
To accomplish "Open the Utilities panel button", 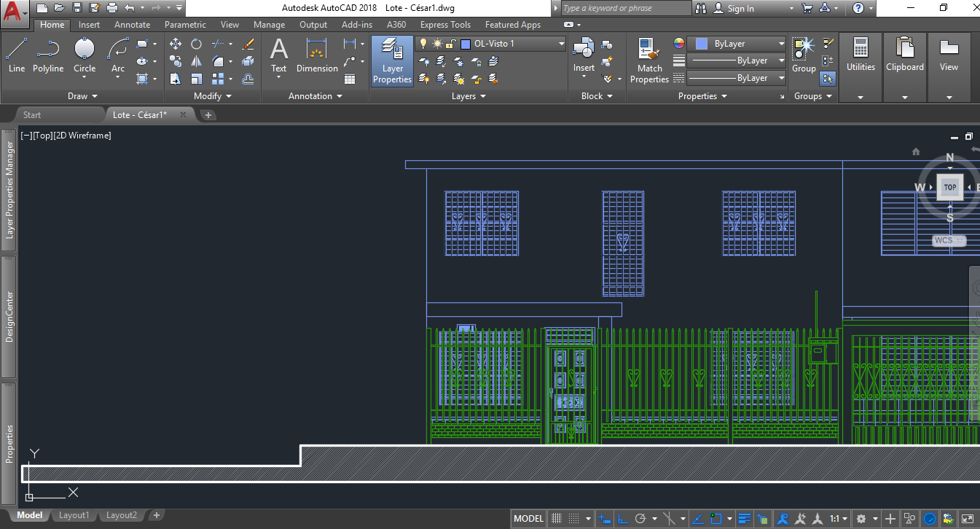I will click(x=861, y=67).
